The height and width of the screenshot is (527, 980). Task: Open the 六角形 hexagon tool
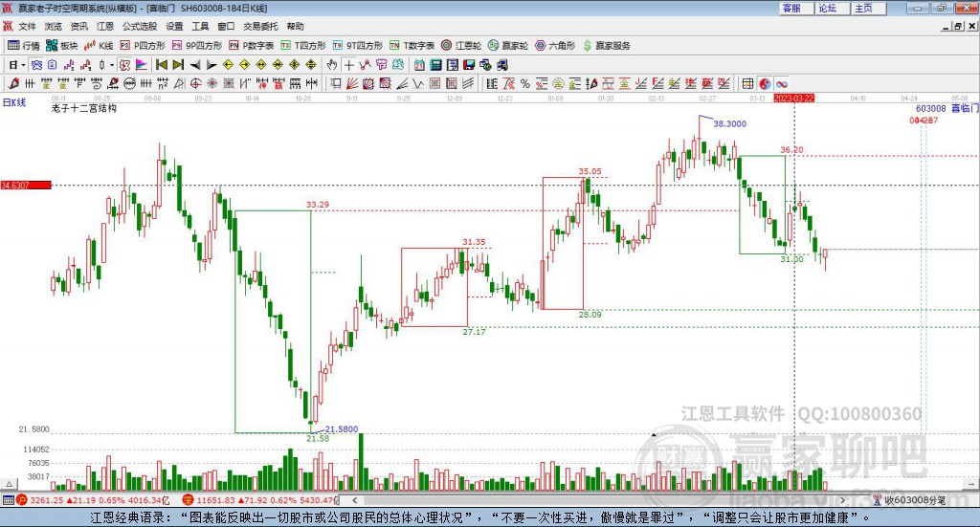pos(555,46)
